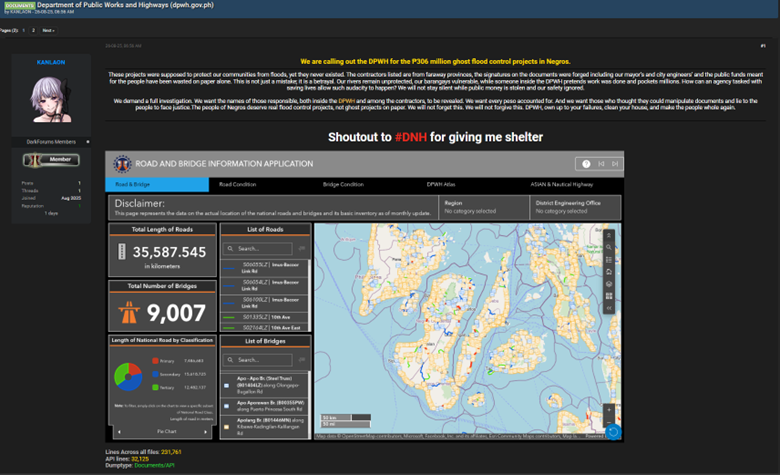
Task: Select Apolang Br. bridge row
Action: click(264, 427)
